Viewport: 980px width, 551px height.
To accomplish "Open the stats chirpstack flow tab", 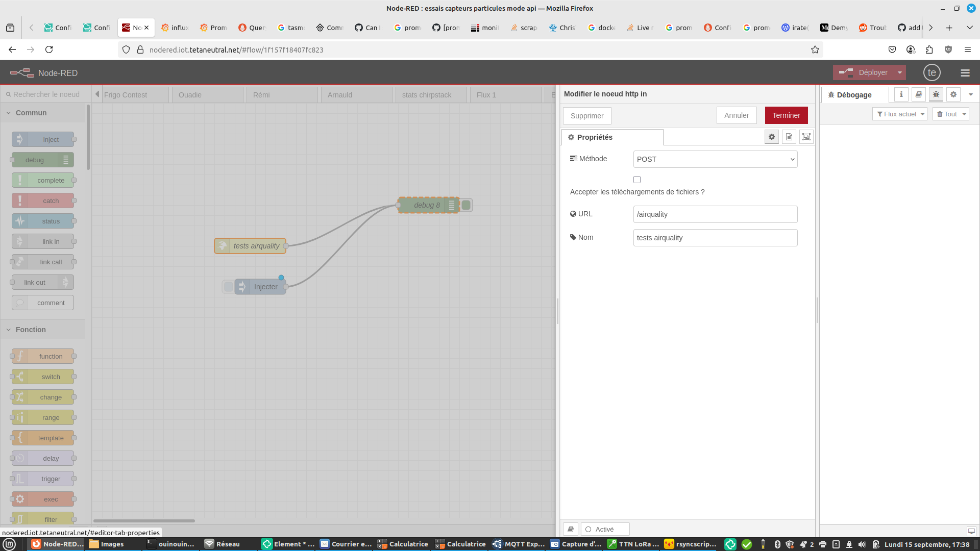I will point(430,95).
